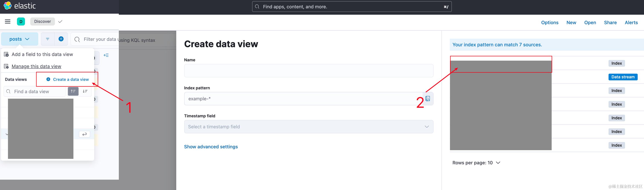Click the Elastic logo
The image size is (644, 190).
click(20, 6)
